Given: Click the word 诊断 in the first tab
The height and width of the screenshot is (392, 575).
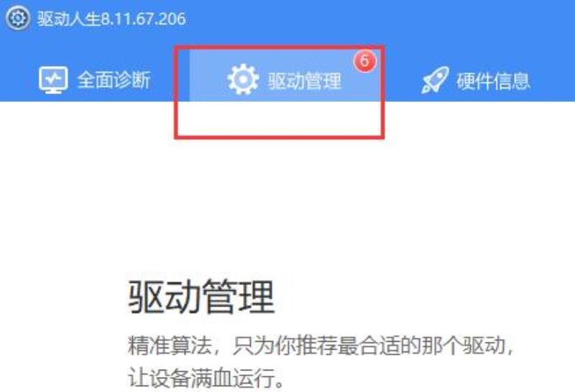Looking at the screenshot, I should [132, 80].
